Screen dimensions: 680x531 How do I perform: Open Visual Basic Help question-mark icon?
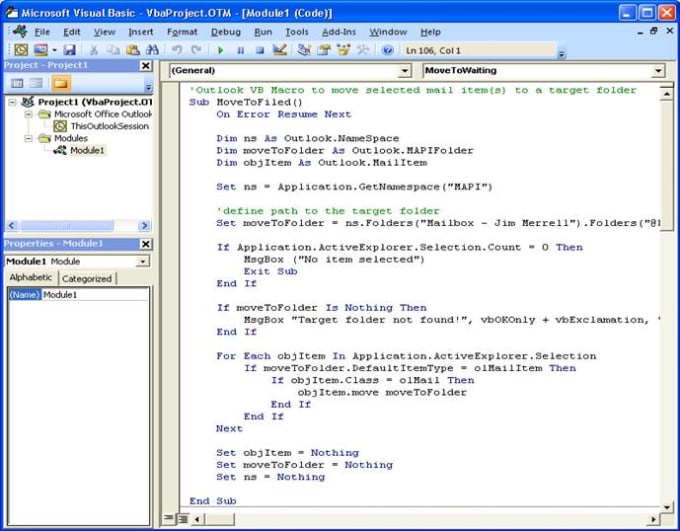point(387,50)
